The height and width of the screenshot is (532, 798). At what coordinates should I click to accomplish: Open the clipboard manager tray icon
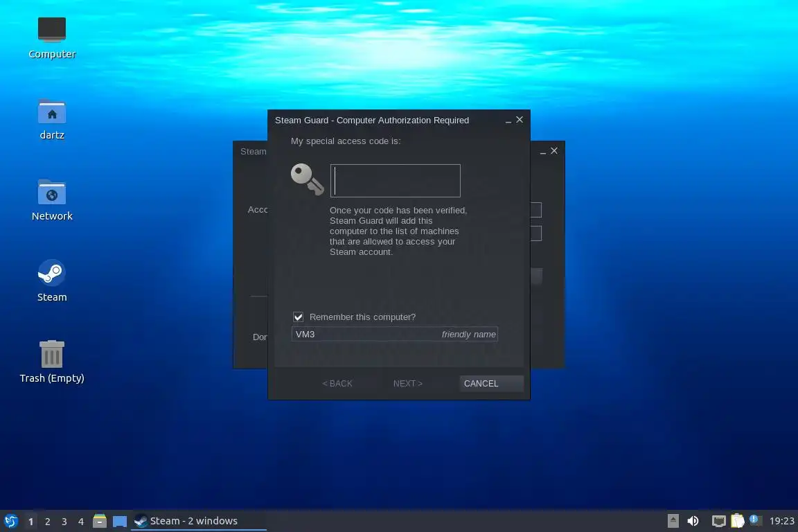click(738, 521)
